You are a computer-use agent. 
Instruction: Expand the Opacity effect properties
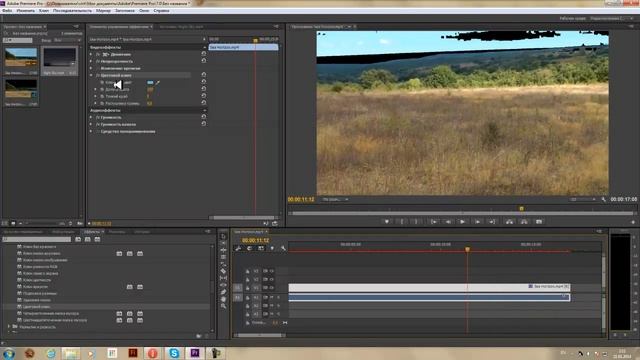click(x=91, y=61)
